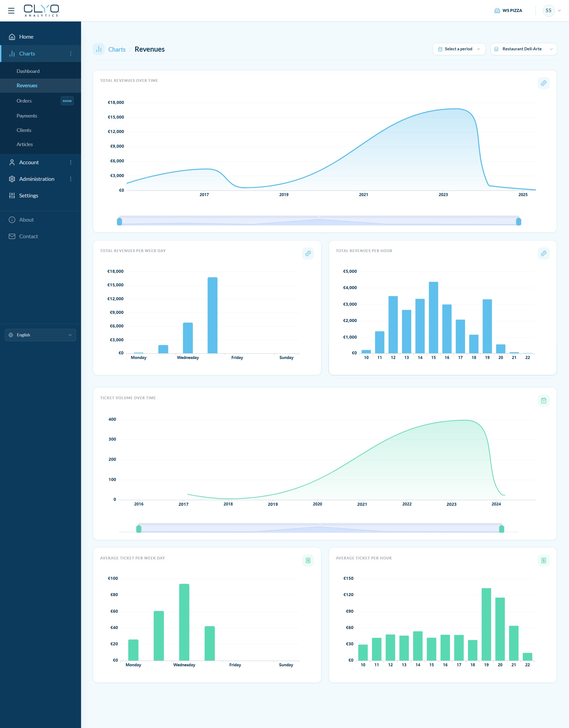Viewport: 569px width, 728px height.
Task: Open the SS user avatar menu
Action: tap(548, 11)
